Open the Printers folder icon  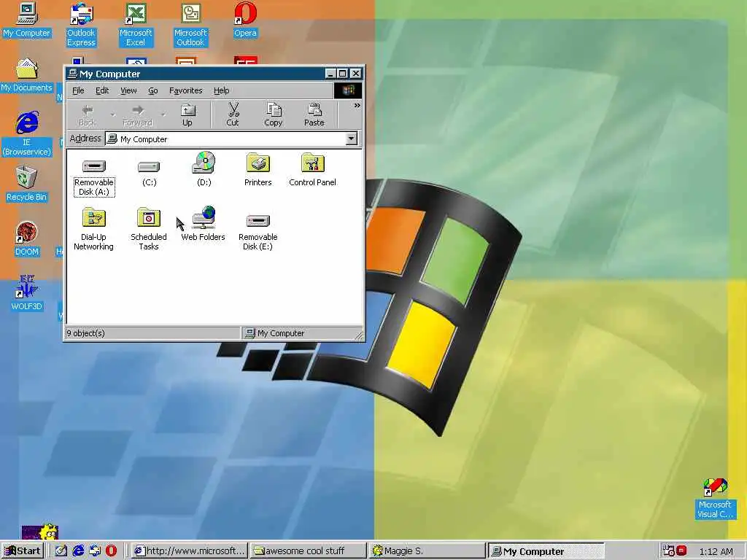click(258, 170)
